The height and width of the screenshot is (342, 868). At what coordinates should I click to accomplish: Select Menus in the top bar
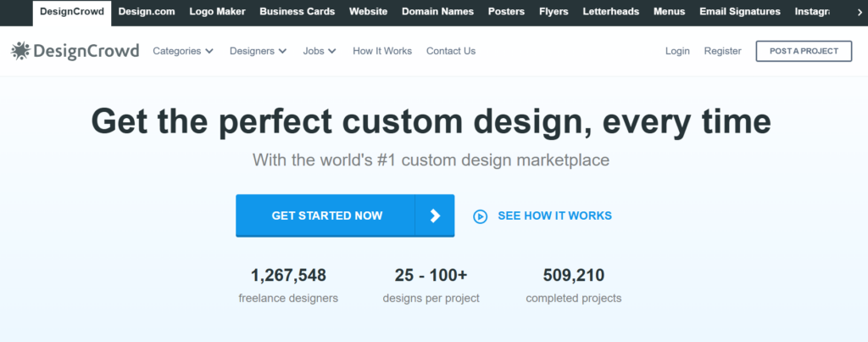click(670, 12)
